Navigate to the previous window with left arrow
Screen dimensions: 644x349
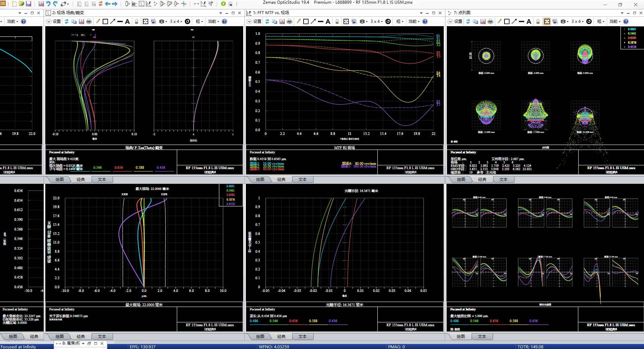point(108,4)
